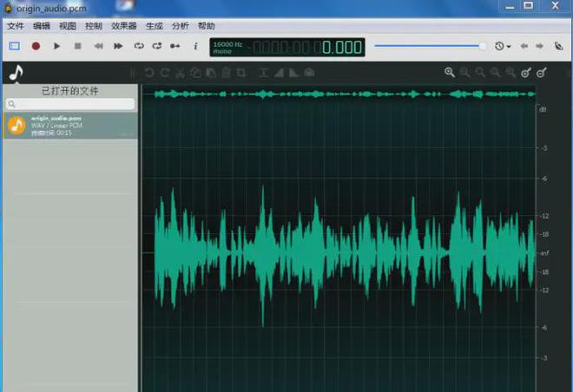Viewport: 573px width, 392px height.
Task: Go forward with the right navigation arrow
Action: (539, 46)
